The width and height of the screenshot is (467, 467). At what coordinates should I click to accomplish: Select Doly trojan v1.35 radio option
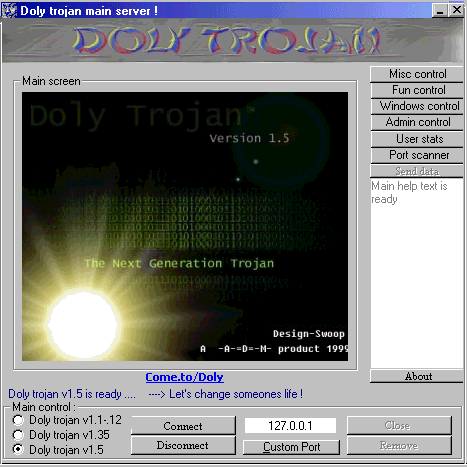click(18, 435)
